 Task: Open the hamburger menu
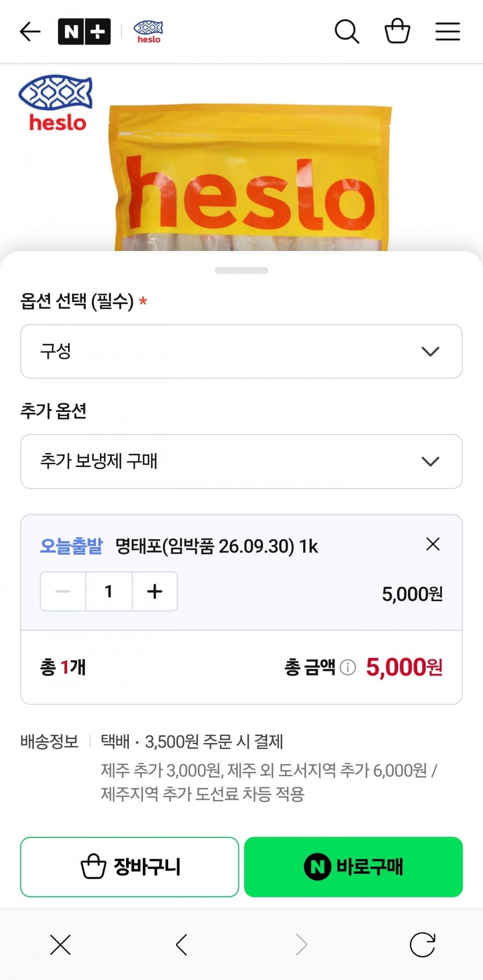(x=448, y=32)
